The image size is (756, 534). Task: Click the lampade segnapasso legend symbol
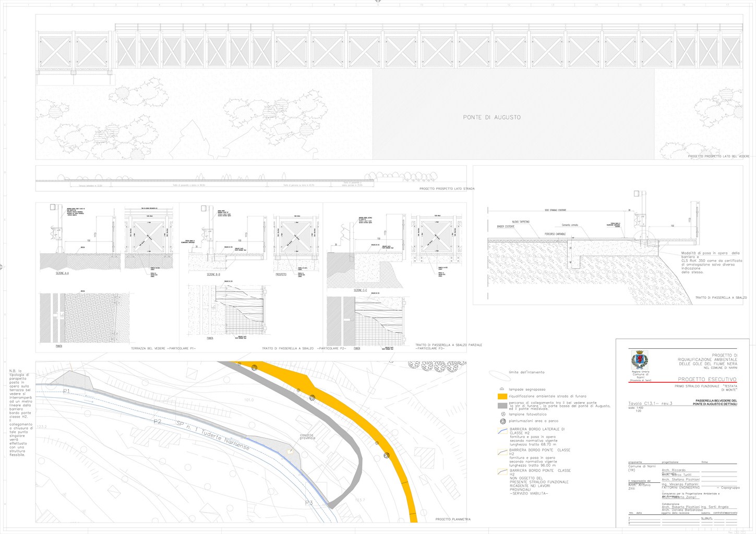501,389
